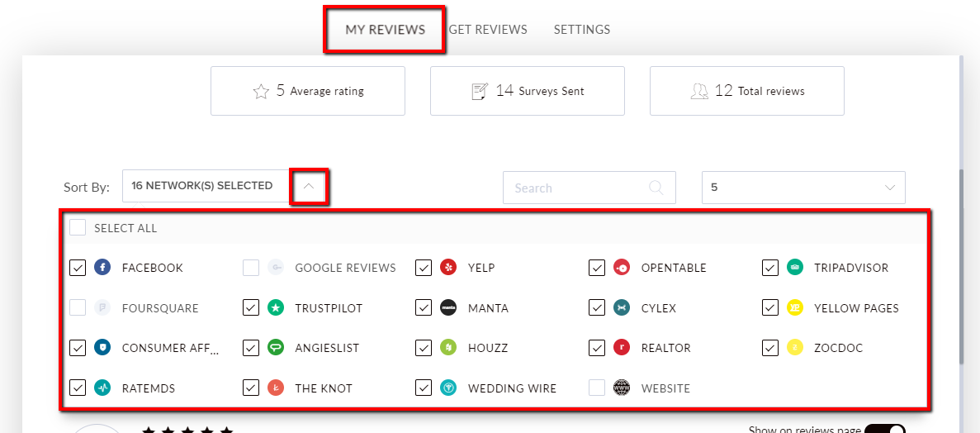The height and width of the screenshot is (433, 980).
Task: Toggle Show on reviews page switch
Action: [885, 429]
